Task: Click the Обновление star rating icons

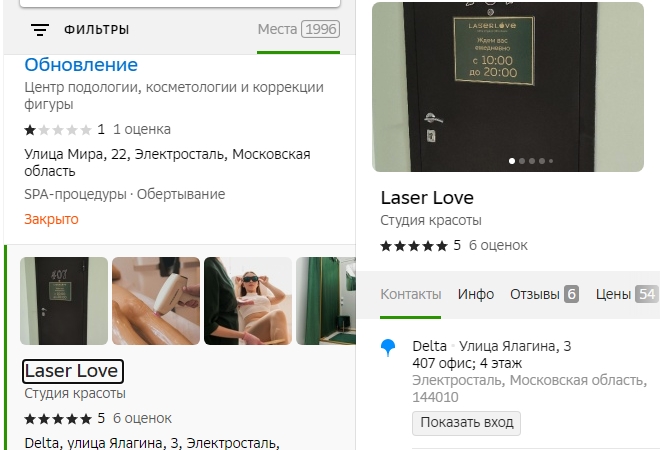Action: 58,130
